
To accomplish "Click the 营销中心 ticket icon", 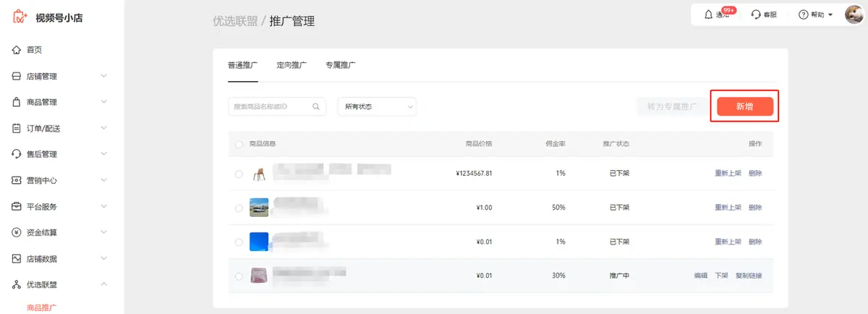I will 17,180.
